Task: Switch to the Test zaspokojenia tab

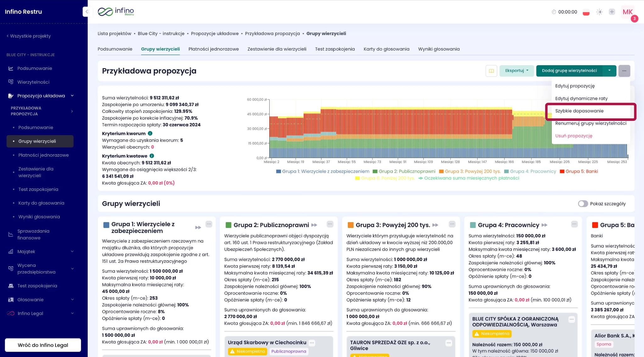Action: [335, 49]
